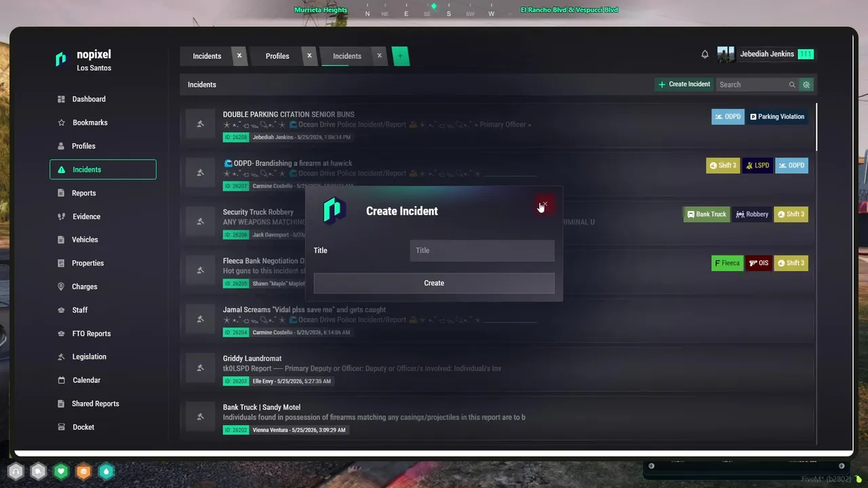Click the gavel icon on Bank Truck | Sandy Motel row

click(200, 417)
